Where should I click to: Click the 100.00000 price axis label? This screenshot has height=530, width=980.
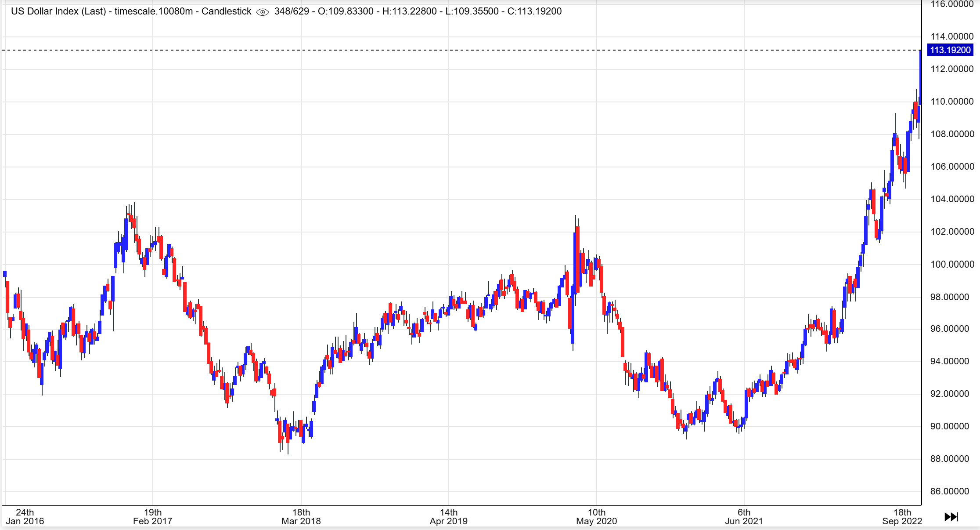[x=952, y=265]
